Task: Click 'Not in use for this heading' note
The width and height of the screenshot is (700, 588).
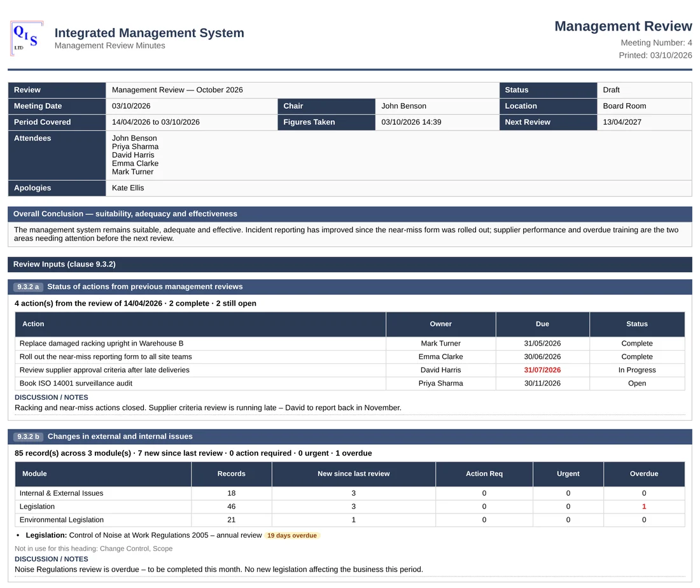Action: pyautogui.click(x=94, y=549)
